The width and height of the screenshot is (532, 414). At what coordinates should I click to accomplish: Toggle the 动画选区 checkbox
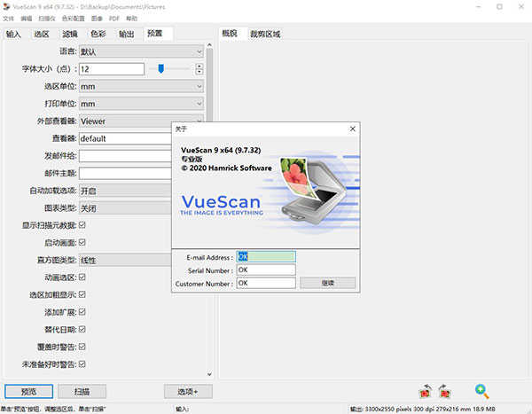(x=82, y=277)
